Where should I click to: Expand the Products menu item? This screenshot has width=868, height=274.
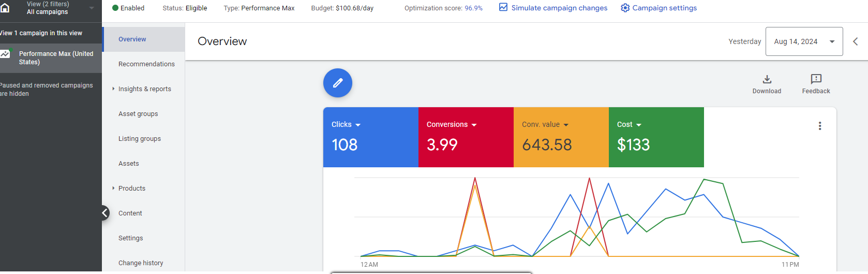point(113,189)
